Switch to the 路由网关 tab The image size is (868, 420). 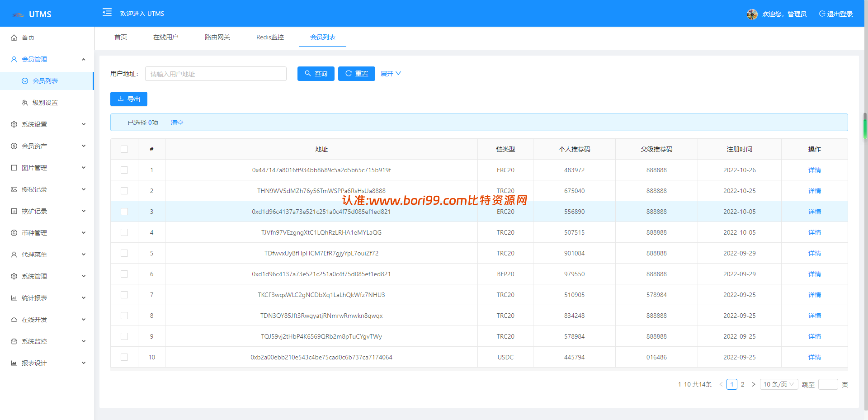tap(217, 37)
